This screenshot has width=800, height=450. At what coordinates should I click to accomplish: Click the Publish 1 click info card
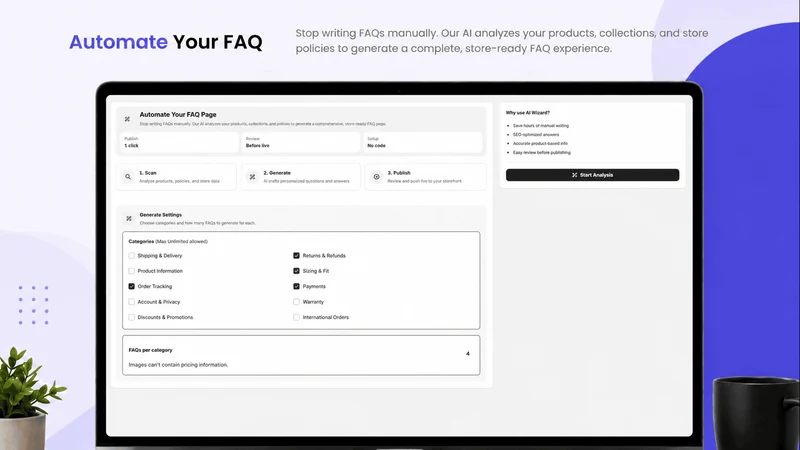179,142
